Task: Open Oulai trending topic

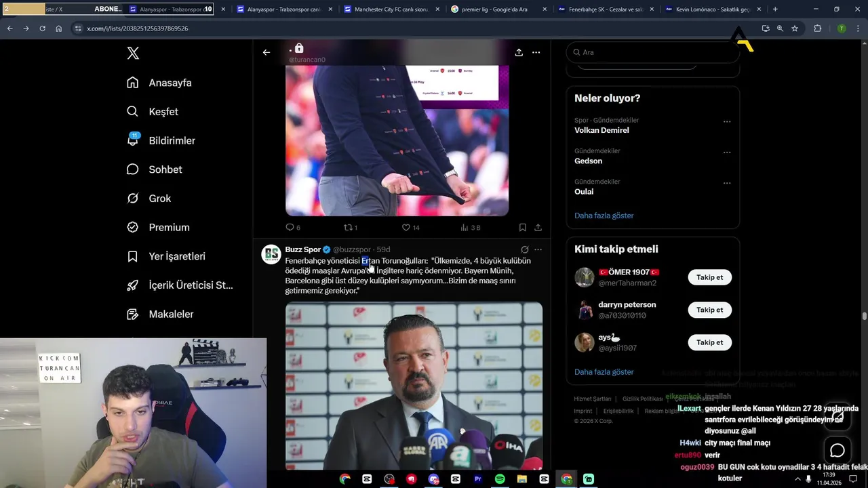Action: click(x=584, y=192)
